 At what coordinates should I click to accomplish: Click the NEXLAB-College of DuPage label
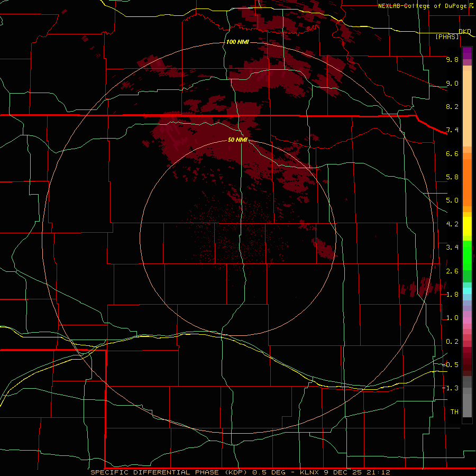[x=422, y=6]
